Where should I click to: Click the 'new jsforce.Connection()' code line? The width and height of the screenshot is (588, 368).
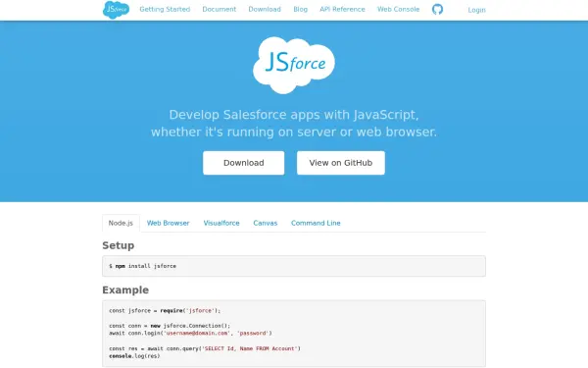(x=170, y=326)
